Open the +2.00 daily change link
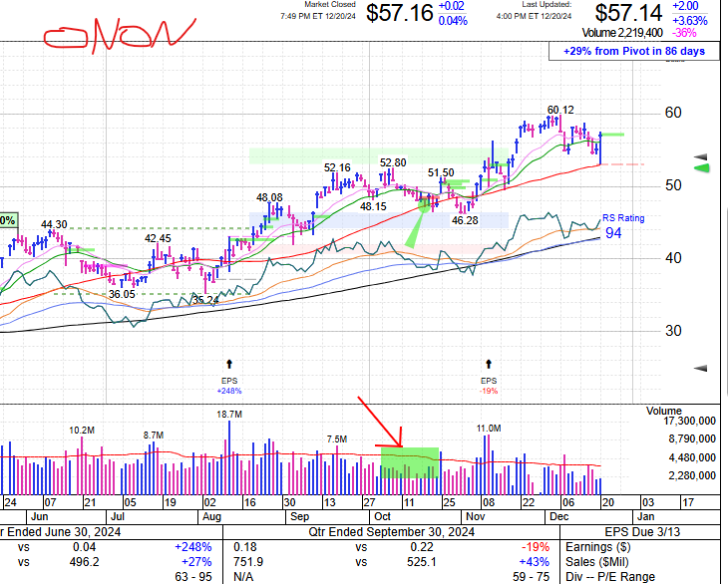Viewport: 728px width, 584px height. pyautogui.click(x=685, y=6)
